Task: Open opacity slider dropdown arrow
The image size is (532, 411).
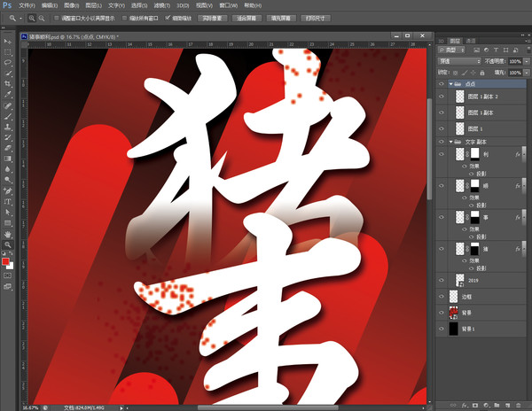Action: tap(527, 61)
